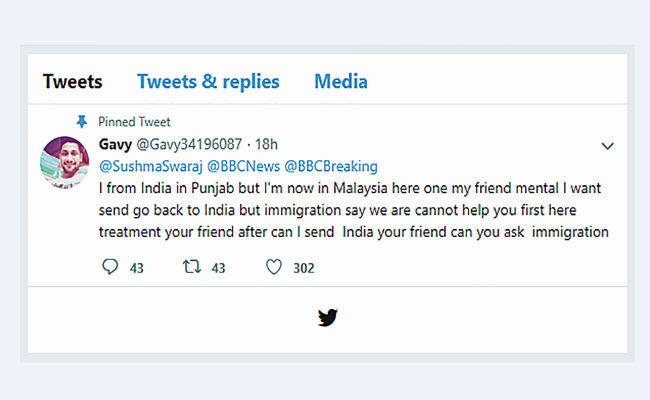Open the Tweets & replies tab

pyautogui.click(x=208, y=82)
